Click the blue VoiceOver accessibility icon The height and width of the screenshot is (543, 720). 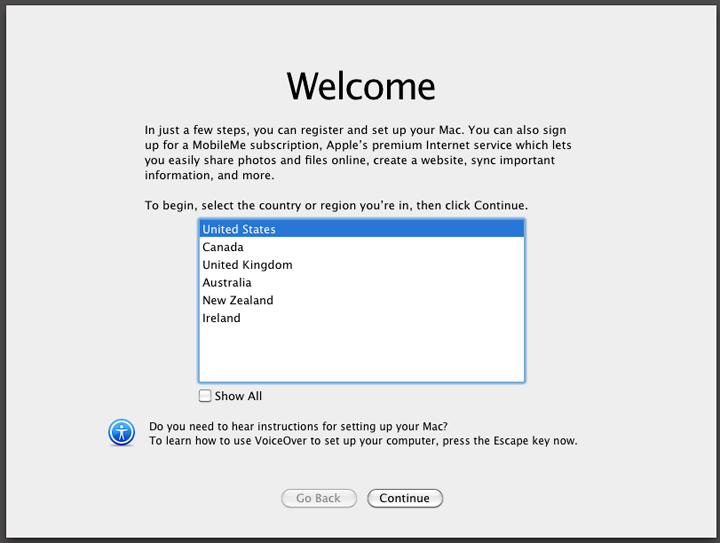pos(122,432)
